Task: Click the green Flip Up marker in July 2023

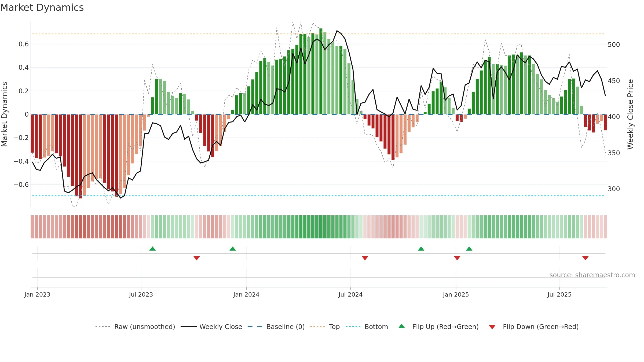Action: click(152, 249)
